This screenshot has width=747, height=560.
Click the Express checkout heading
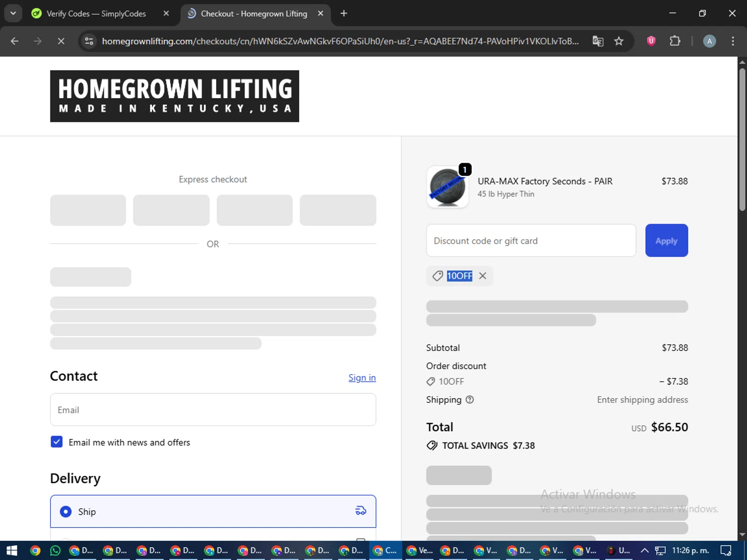(x=213, y=179)
